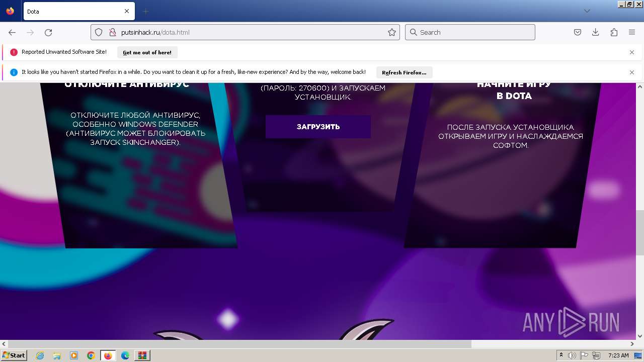Click the scroll right arrow

tap(632, 344)
